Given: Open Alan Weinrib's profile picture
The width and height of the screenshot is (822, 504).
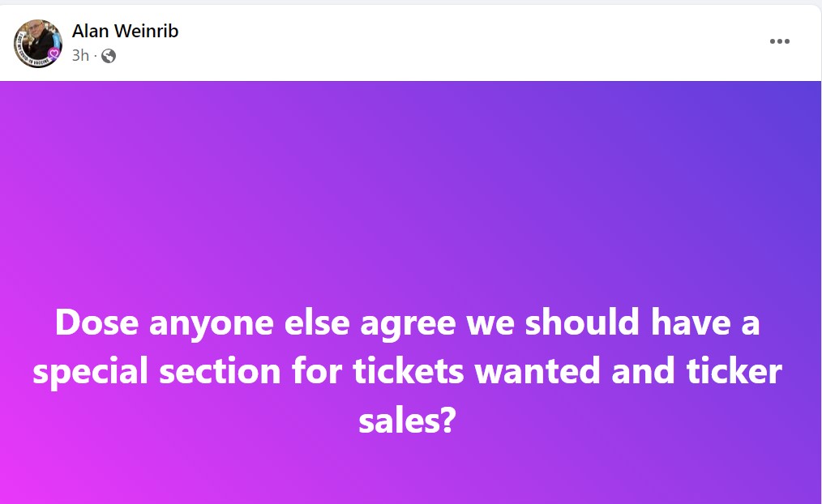Looking at the screenshot, I should [36, 43].
